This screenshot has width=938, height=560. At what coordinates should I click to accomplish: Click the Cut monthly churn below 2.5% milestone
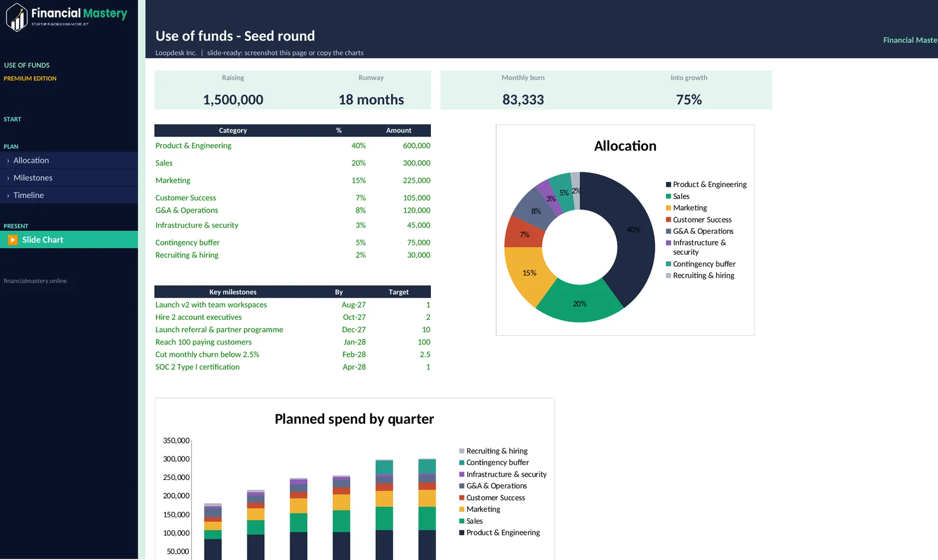tap(208, 354)
